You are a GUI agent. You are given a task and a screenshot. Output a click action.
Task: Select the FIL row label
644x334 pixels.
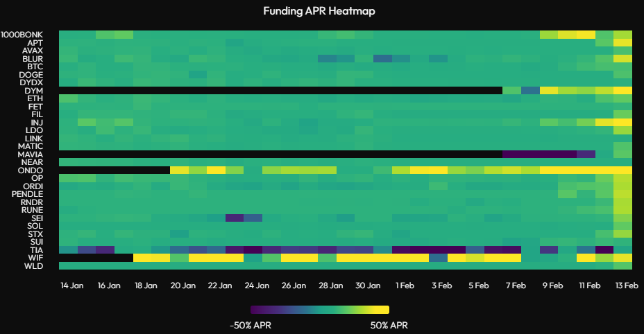tap(37, 114)
